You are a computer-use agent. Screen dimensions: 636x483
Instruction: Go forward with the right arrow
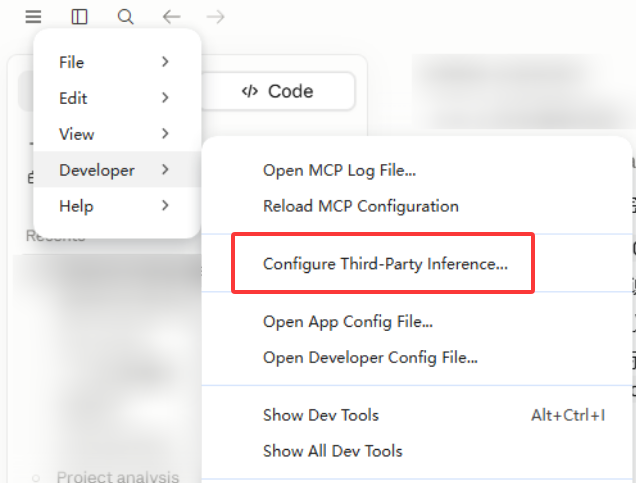pos(215,17)
